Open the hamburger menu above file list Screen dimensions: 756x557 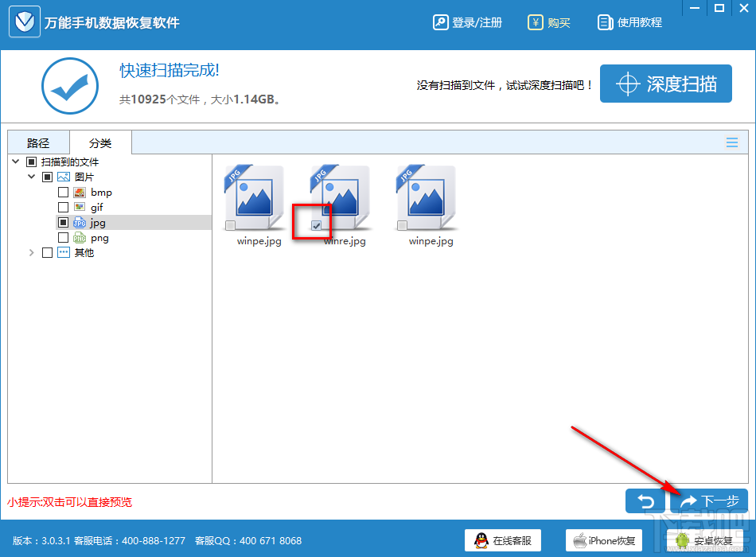coord(731,142)
